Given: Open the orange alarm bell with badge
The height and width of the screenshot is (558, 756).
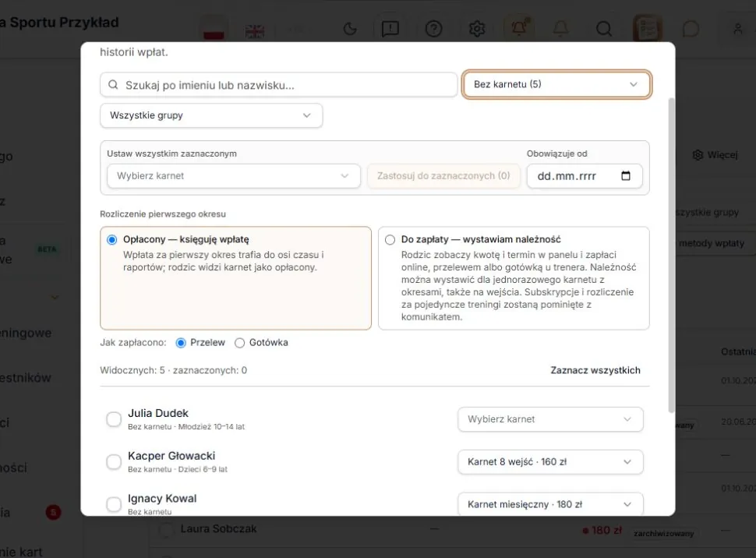Looking at the screenshot, I should coord(519,29).
